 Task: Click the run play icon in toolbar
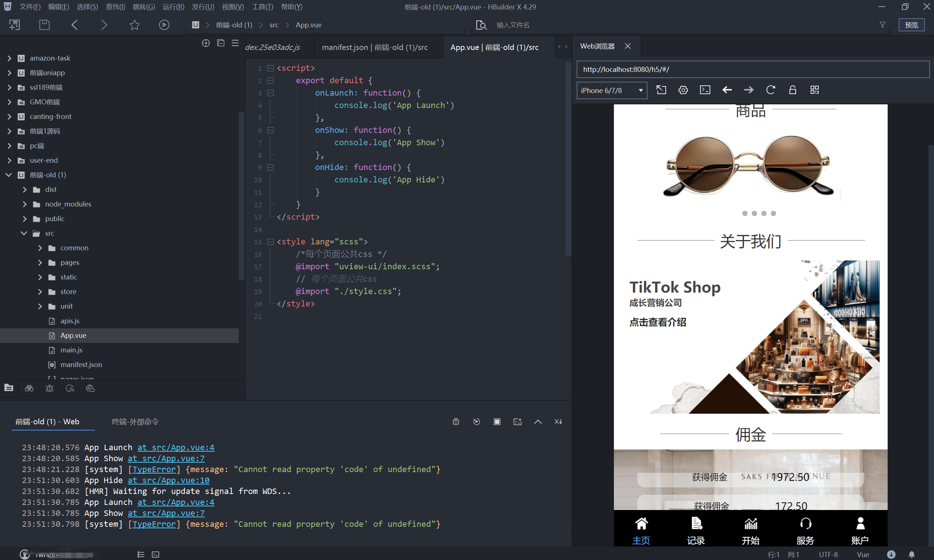164,25
